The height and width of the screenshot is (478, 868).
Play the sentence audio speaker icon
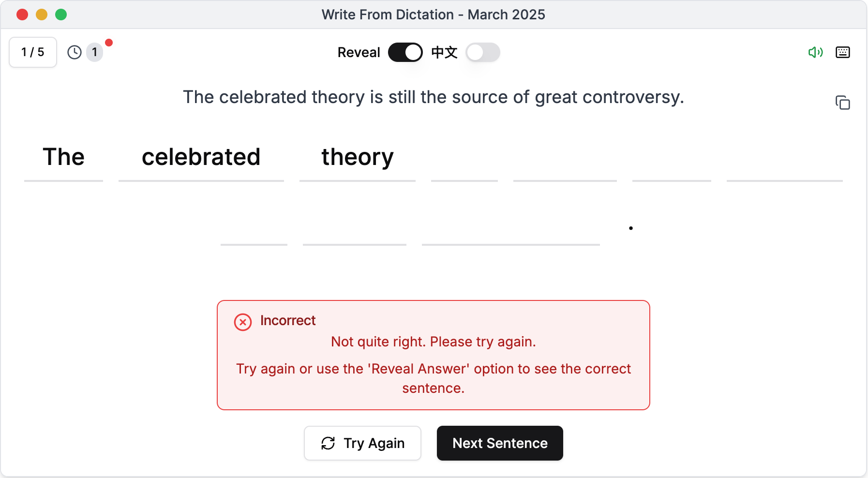[815, 52]
